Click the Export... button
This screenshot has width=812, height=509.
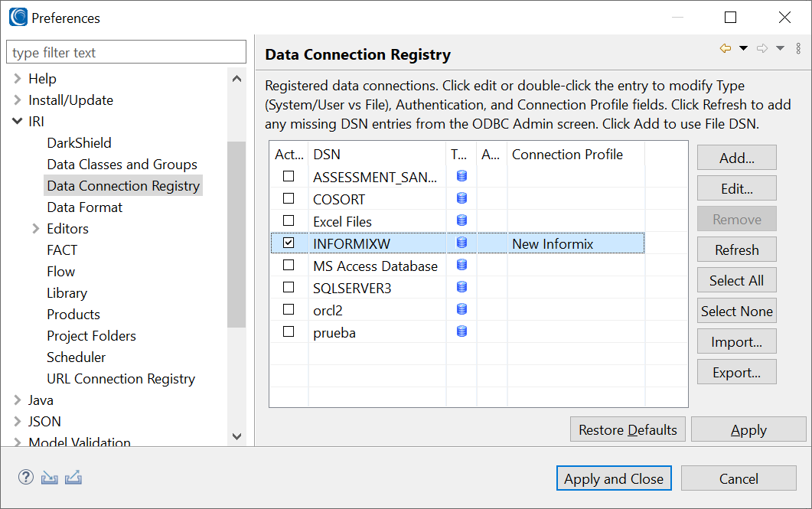point(737,372)
